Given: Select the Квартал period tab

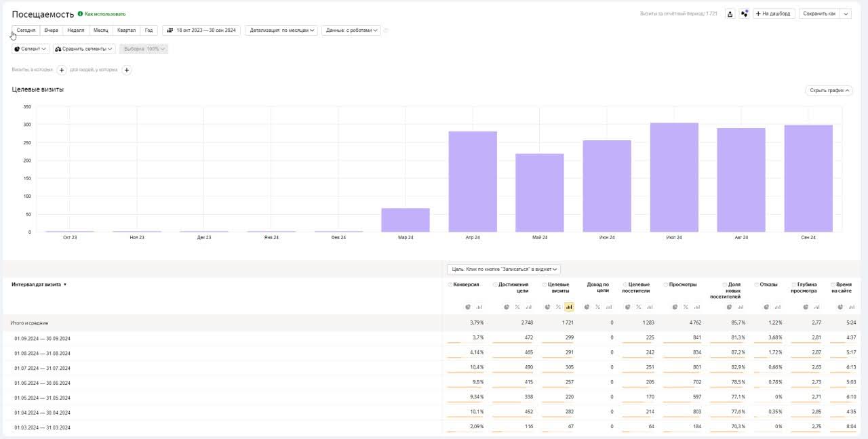Looking at the screenshot, I should click(x=126, y=30).
